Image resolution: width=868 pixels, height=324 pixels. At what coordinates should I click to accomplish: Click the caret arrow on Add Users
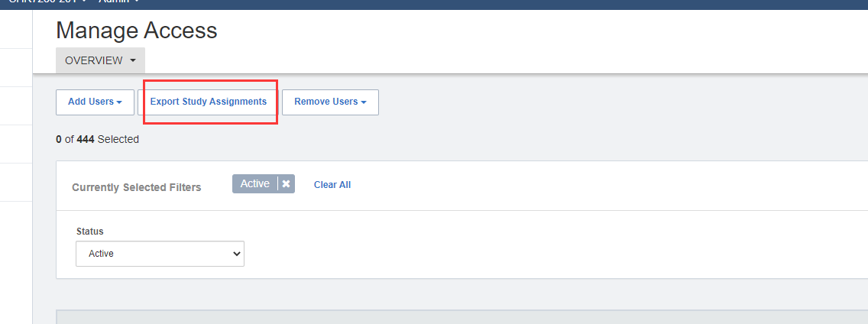[119, 102]
